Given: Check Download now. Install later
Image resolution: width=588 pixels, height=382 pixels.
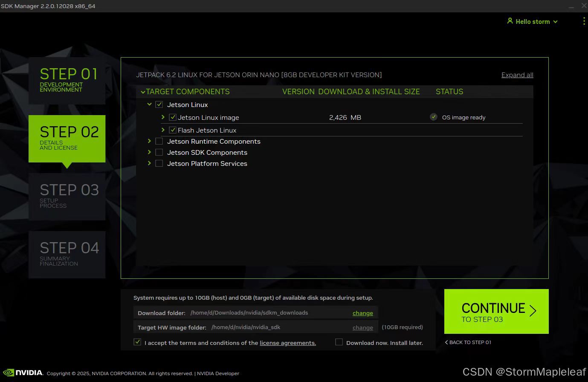Looking at the screenshot, I should point(339,341).
